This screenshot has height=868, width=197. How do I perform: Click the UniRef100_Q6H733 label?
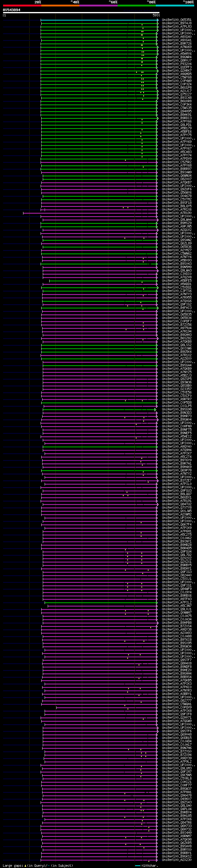point(176,826)
